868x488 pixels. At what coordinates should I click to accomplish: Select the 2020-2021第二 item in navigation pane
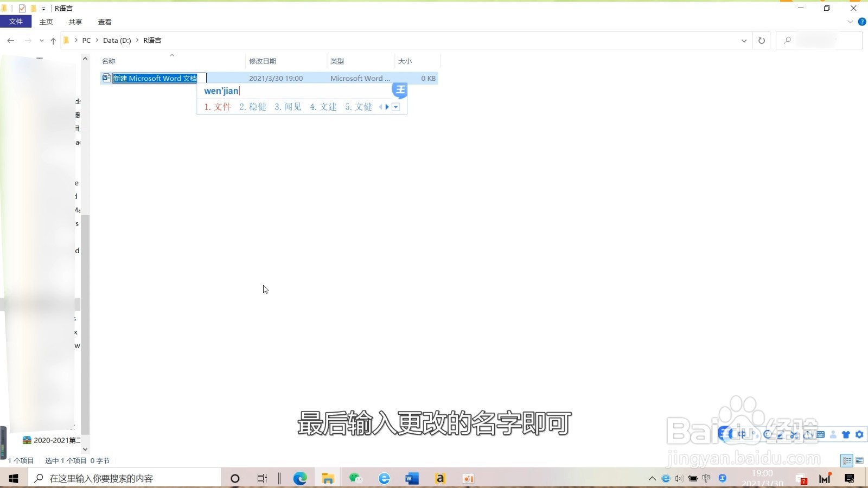click(52, 440)
